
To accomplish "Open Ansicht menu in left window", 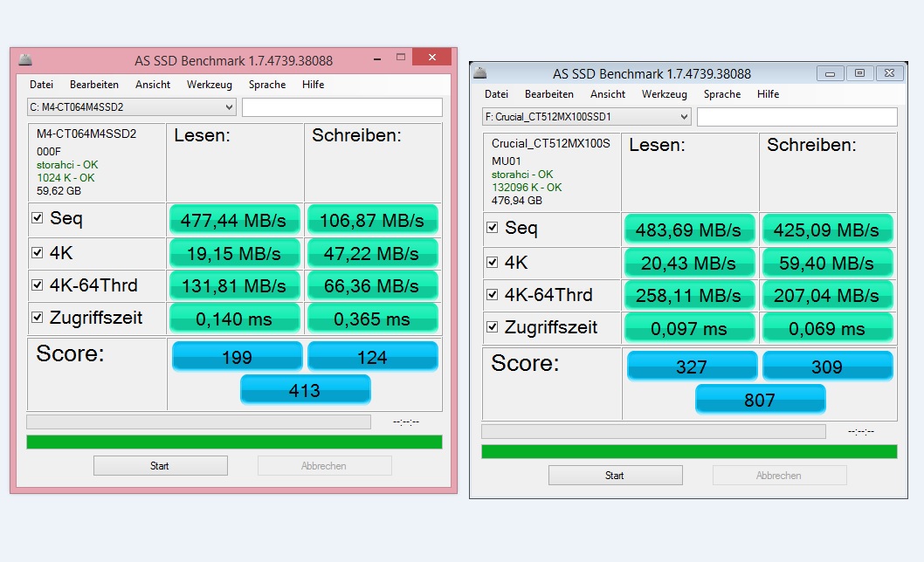I will point(153,85).
